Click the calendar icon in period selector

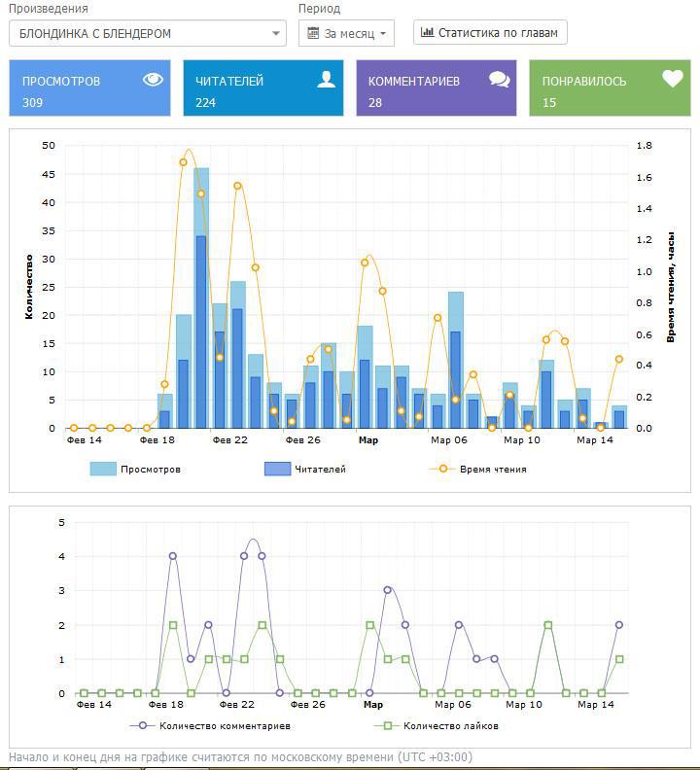314,33
